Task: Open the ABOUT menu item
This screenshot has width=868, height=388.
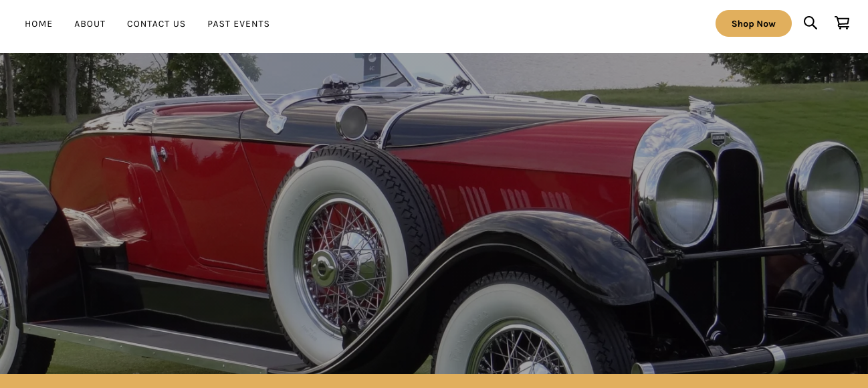Action: (x=90, y=24)
